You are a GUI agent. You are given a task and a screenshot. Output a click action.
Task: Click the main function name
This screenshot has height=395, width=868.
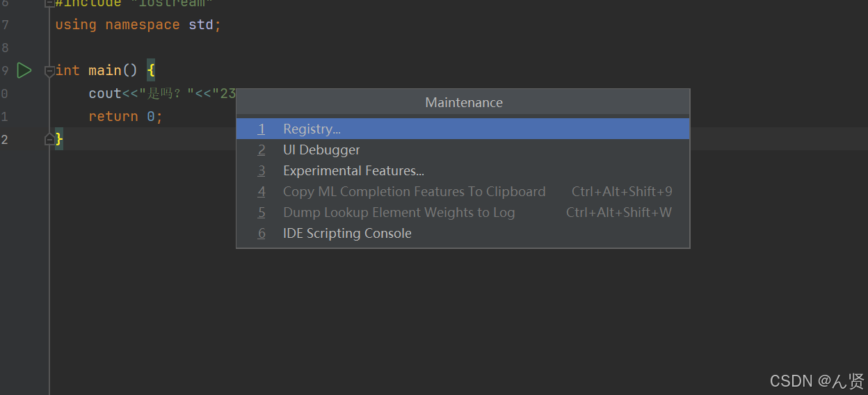105,70
